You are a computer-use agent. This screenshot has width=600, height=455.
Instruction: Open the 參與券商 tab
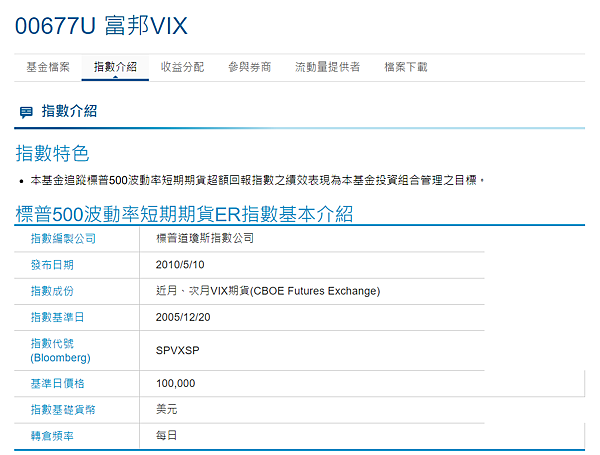click(x=249, y=67)
